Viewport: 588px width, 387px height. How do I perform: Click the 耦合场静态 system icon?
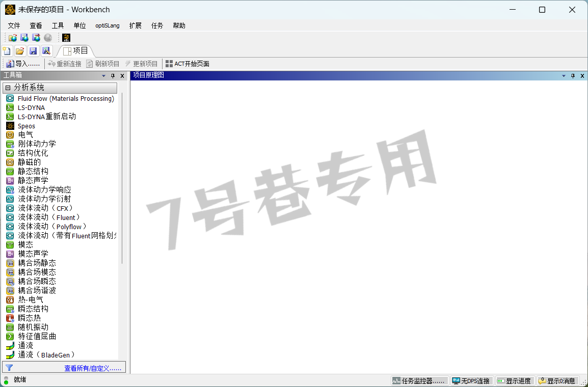pos(10,263)
